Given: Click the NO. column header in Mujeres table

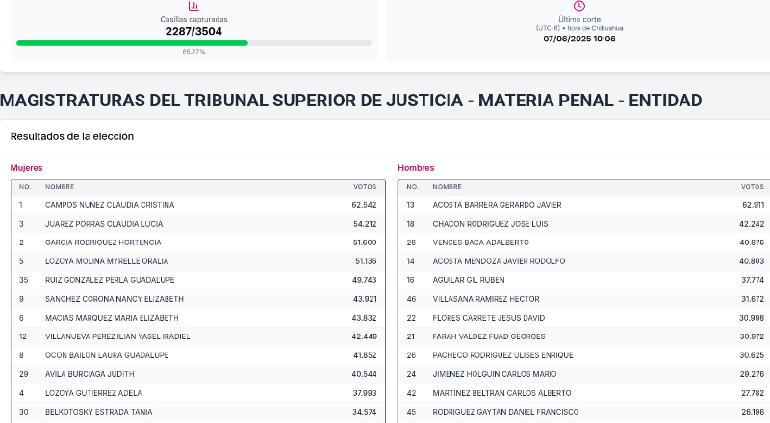Looking at the screenshot, I should tap(25, 187).
